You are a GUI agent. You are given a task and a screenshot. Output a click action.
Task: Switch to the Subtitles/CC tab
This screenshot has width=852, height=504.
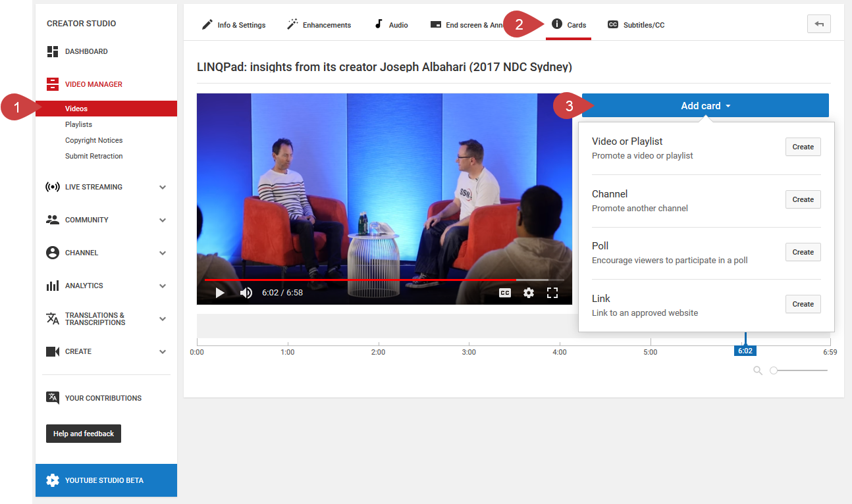click(x=636, y=25)
